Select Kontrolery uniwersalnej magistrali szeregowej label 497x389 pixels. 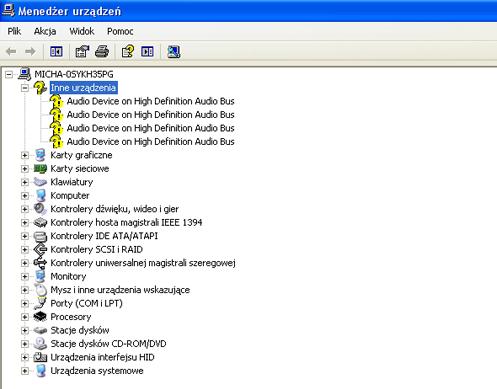pyautogui.click(x=143, y=263)
